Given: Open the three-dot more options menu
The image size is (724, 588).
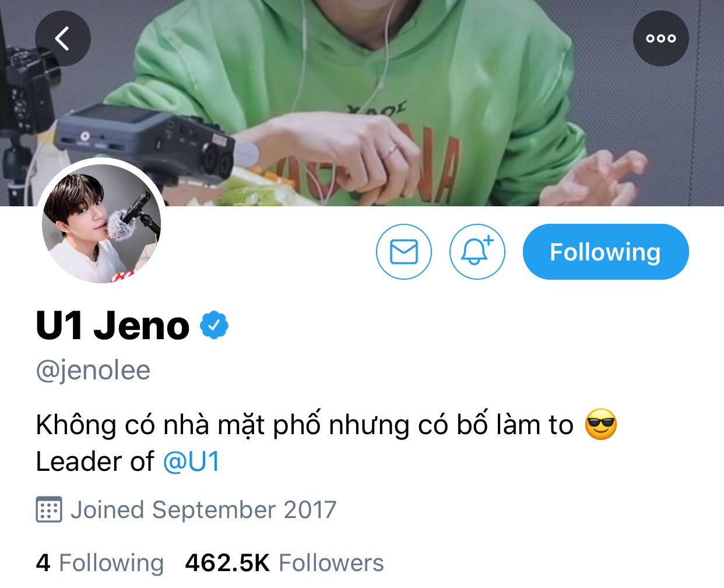Looking at the screenshot, I should (x=661, y=38).
